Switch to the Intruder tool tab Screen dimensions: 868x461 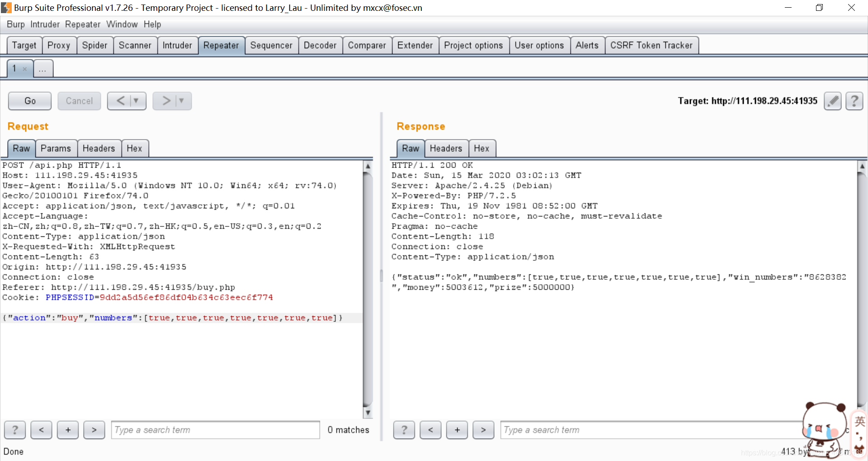[177, 45]
